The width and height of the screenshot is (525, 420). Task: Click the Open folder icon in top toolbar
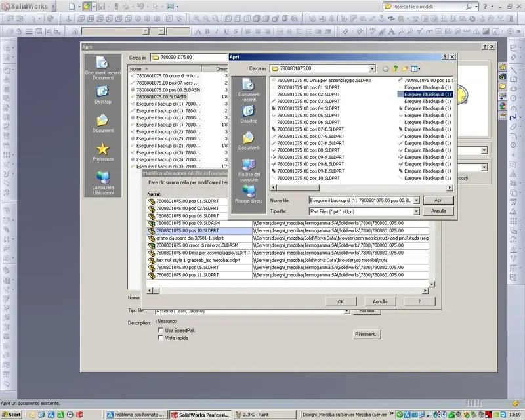pyautogui.click(x=87, y=6)
